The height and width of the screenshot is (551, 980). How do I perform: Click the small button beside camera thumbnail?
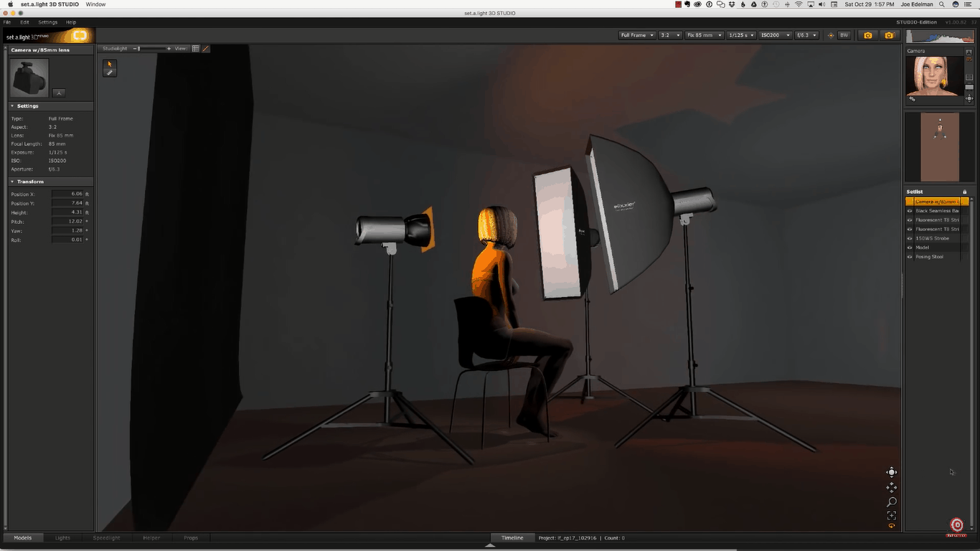pyautogui.click(x=59, y=93)
